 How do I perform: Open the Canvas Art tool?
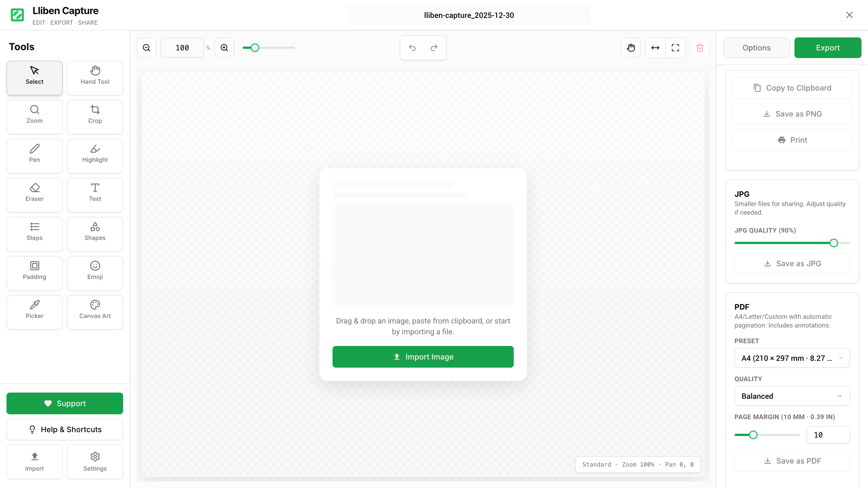click(95, 310)
